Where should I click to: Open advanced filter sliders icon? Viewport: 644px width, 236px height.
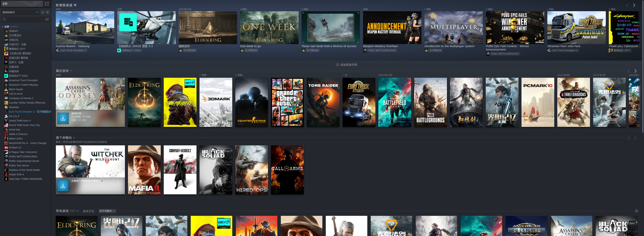47,19
